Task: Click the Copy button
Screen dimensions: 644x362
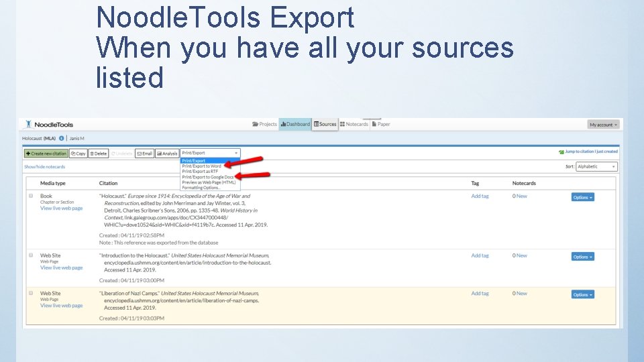Action: (78, 154)
